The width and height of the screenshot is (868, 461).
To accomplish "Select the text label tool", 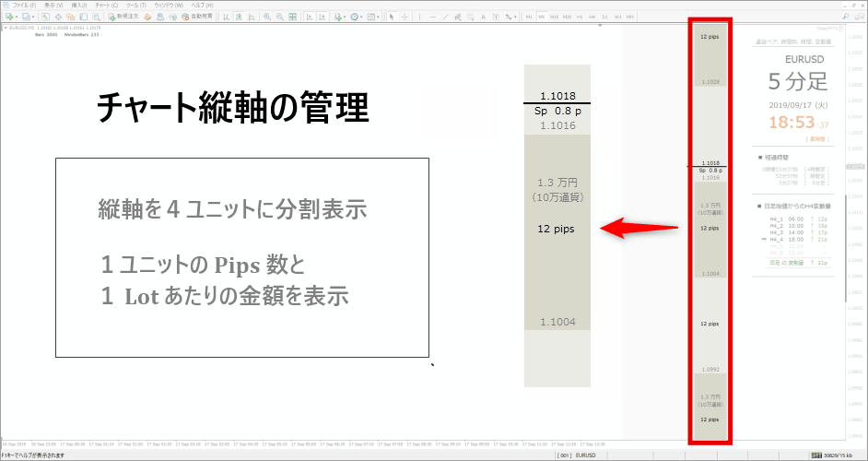I will click(496, 17).
